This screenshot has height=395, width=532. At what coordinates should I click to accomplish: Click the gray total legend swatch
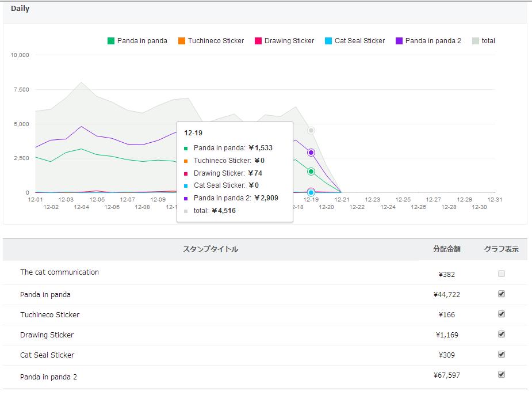[x=475, y=41]
